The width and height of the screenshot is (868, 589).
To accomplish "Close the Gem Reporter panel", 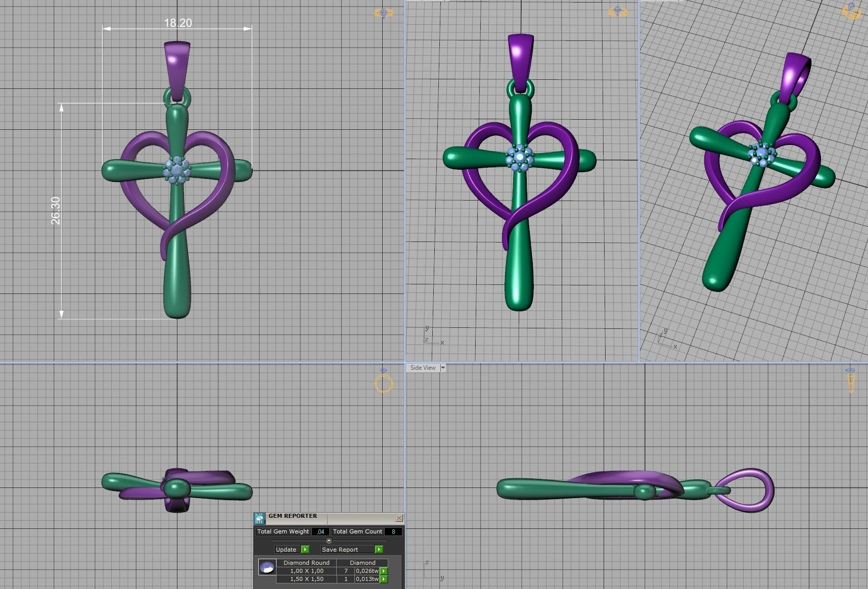I will click(399, 518).
